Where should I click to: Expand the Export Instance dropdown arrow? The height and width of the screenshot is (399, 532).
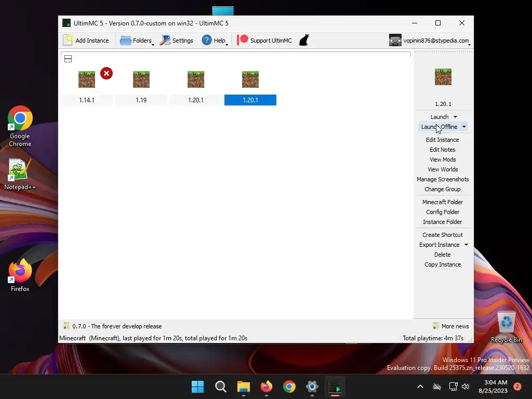(466, 245)
